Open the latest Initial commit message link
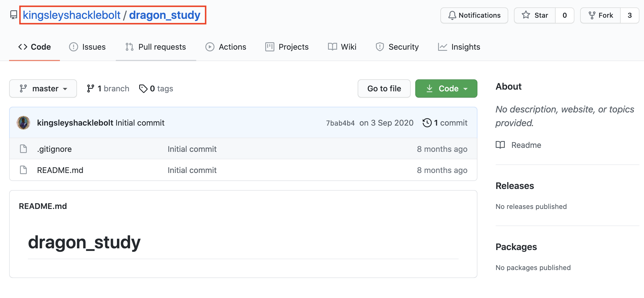This screenshot has height=298, width=644. [x=140, y=123]
